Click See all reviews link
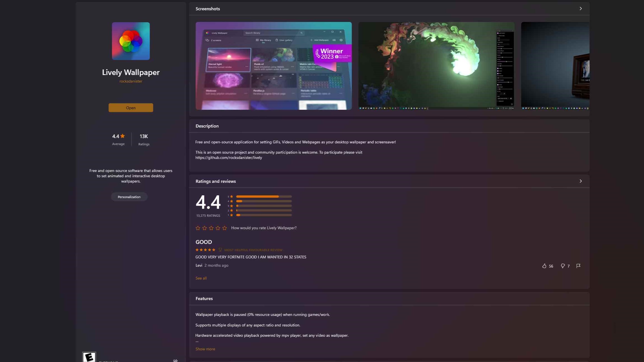The width and height of the screenshot is (644, 362). 201,278
